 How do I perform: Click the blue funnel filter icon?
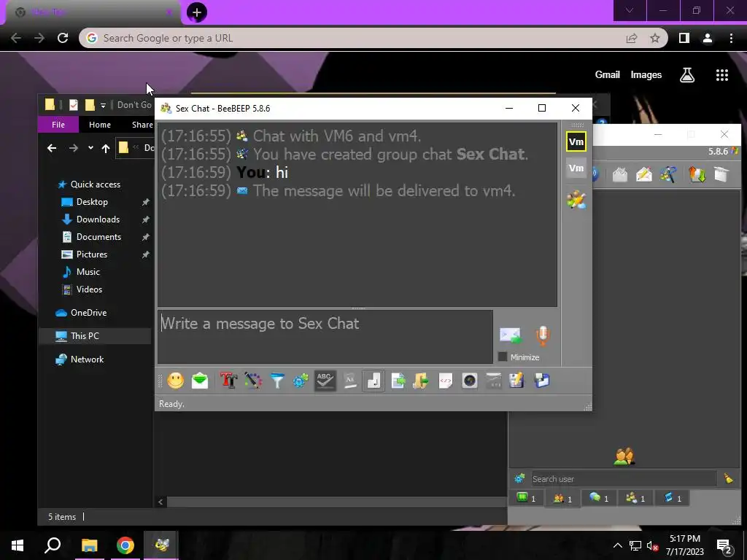276,381
